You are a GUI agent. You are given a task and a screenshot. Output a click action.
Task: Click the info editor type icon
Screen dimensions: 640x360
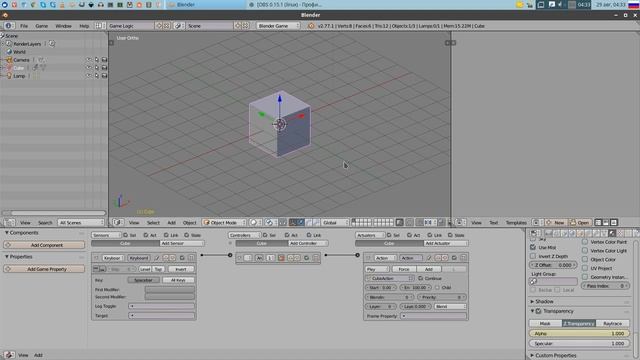[9, 26]
